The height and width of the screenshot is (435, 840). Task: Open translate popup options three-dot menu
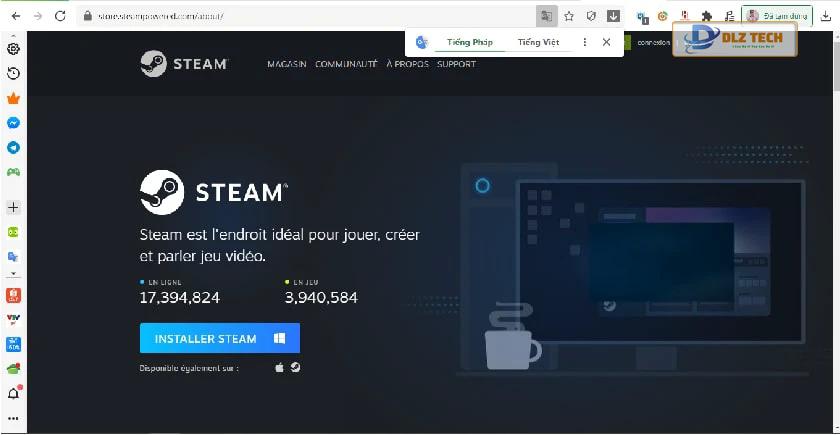584,42
